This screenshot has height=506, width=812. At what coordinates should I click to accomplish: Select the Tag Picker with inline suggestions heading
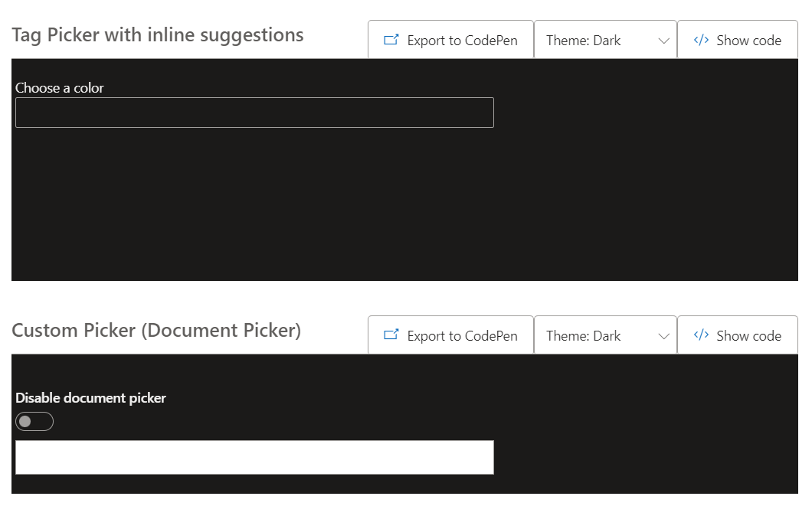click(157, 34)
